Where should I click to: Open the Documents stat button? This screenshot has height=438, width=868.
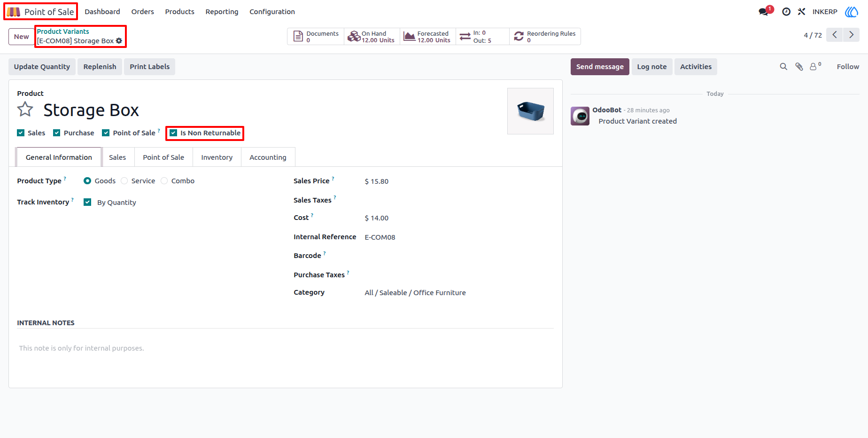[316, 37]
